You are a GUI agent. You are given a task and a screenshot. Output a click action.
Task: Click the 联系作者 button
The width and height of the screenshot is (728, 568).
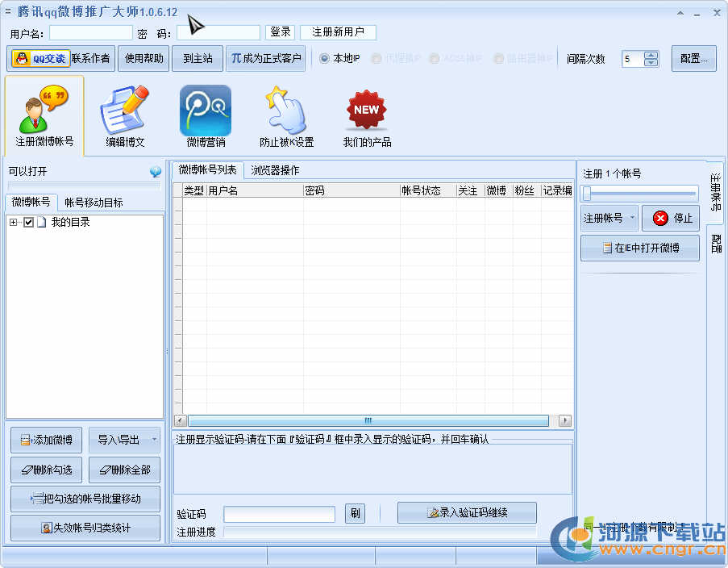pyautogui.click(x=91, y=59)
